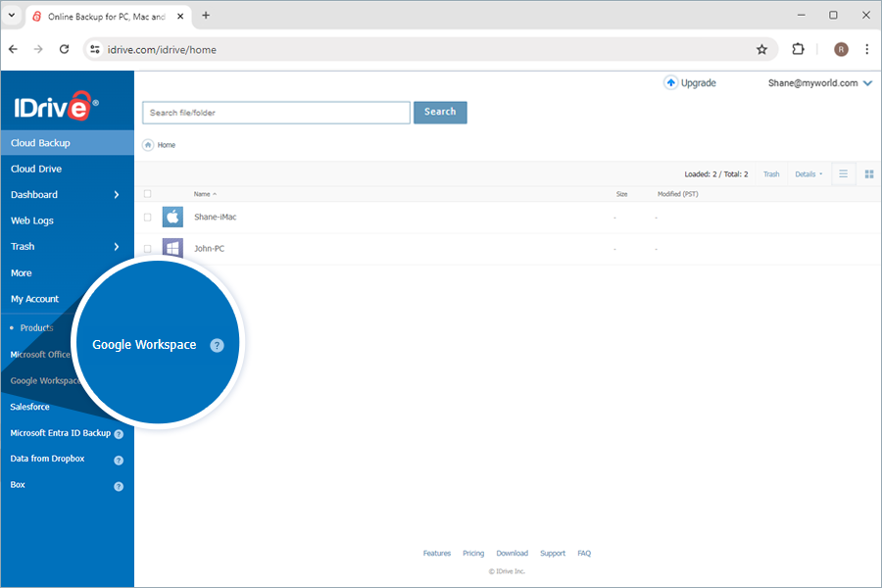The height and width of the screenshot is (588, 882).
Task: Open the Support footer link
Action: click(553, 553)
